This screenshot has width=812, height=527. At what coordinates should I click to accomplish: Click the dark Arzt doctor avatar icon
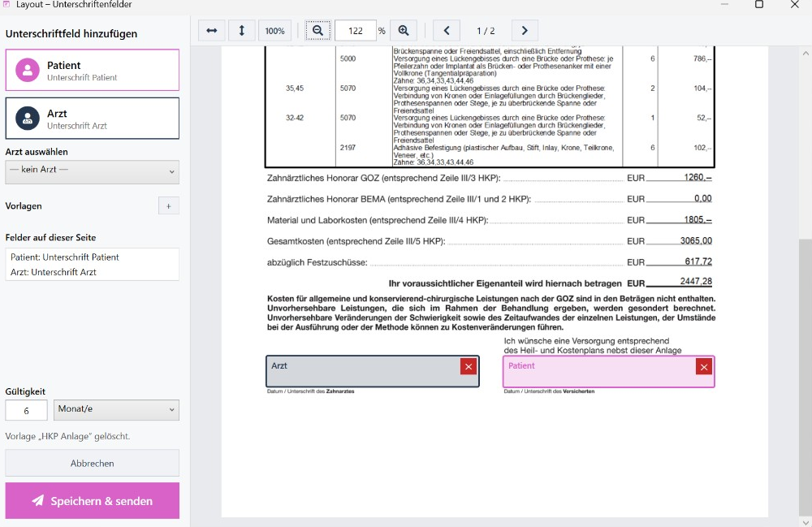tap(28, 119)
